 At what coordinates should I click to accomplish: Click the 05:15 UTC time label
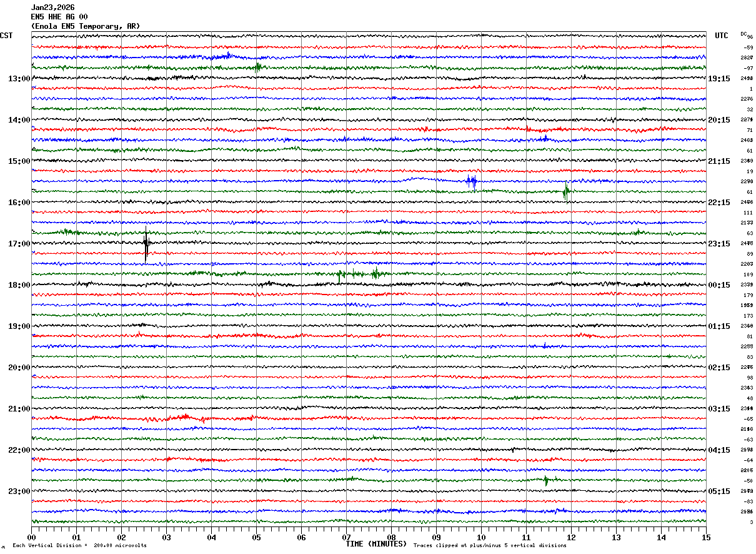coord(719,491)
